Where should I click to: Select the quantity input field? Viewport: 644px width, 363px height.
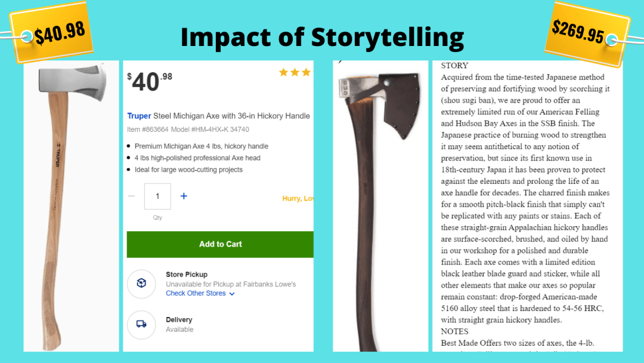pyautogui.click(x=157, y=196)
